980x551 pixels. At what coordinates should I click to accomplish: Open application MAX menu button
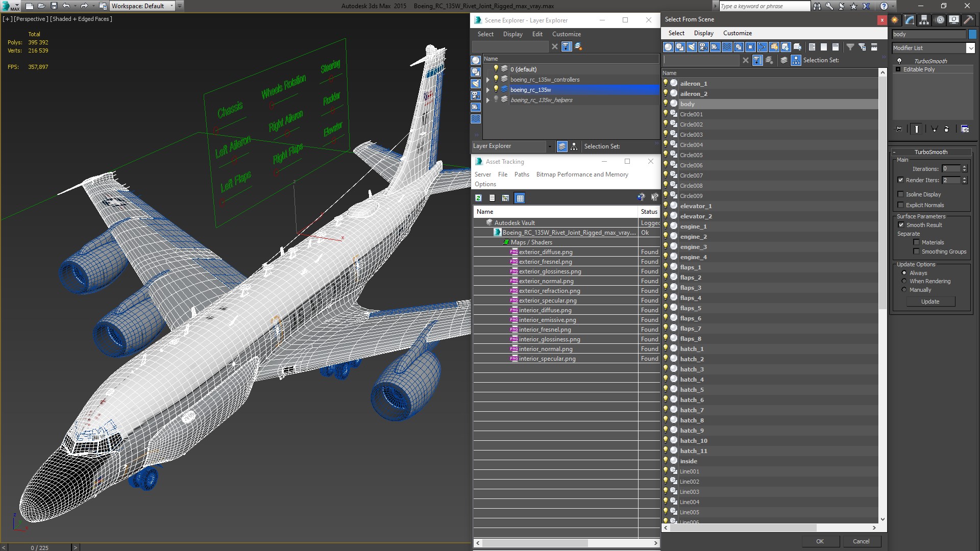point(10,6)
